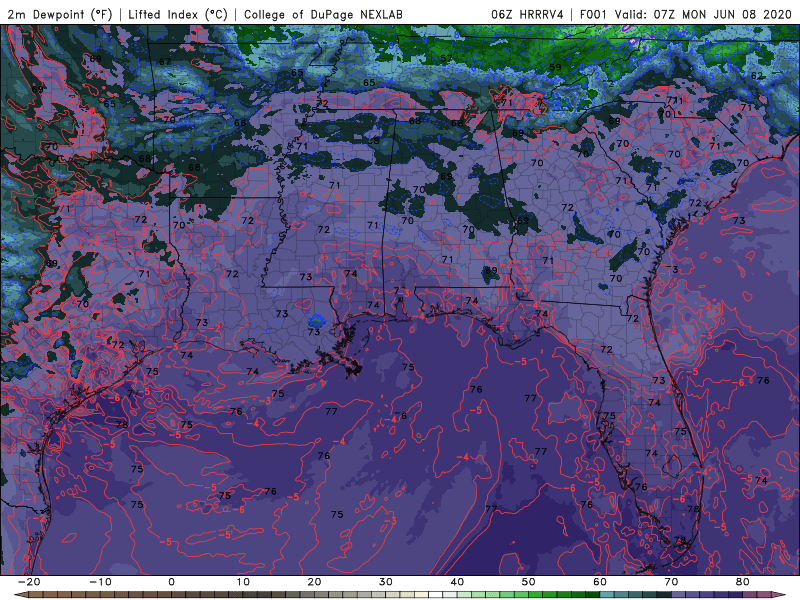Click the '-10' color scale label

100,582
